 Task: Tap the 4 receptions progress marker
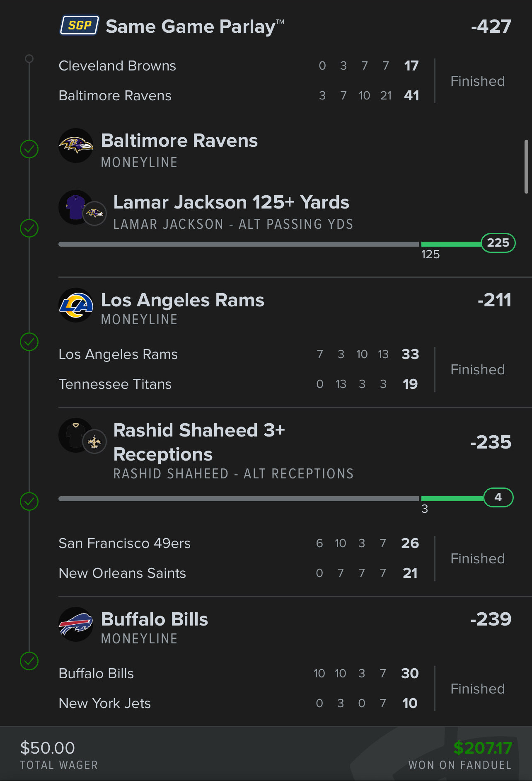coord(498,497)
